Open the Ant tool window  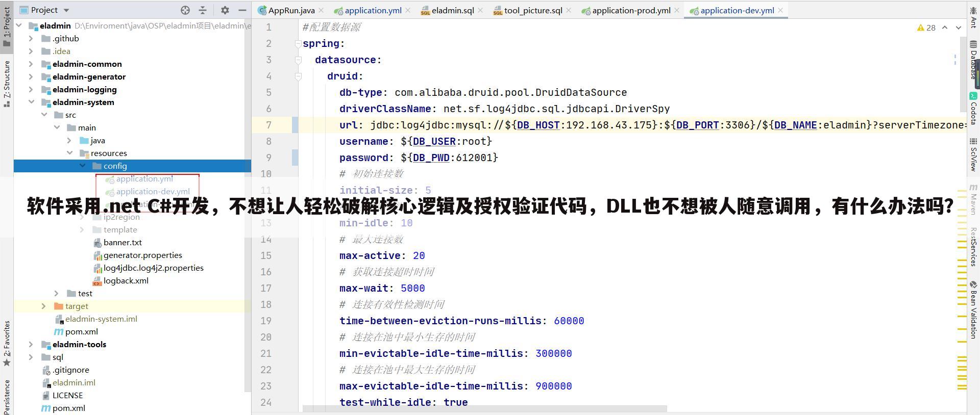click(973, 18)
